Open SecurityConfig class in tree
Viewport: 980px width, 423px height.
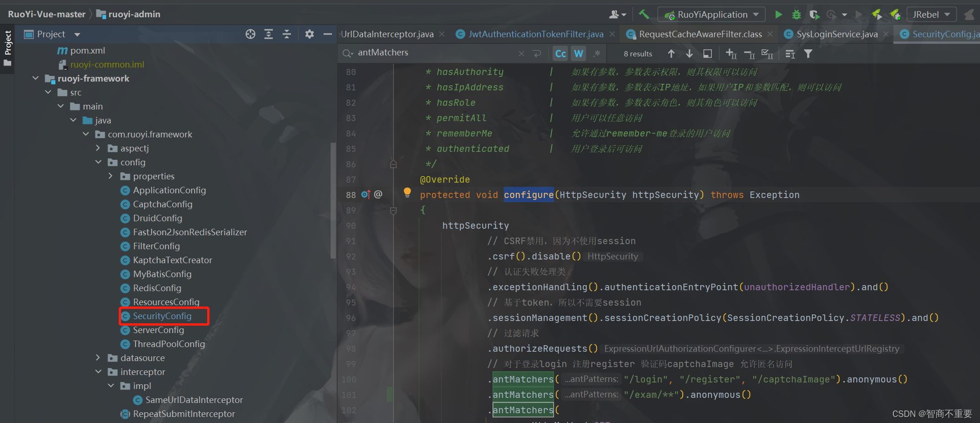(162, 316)
